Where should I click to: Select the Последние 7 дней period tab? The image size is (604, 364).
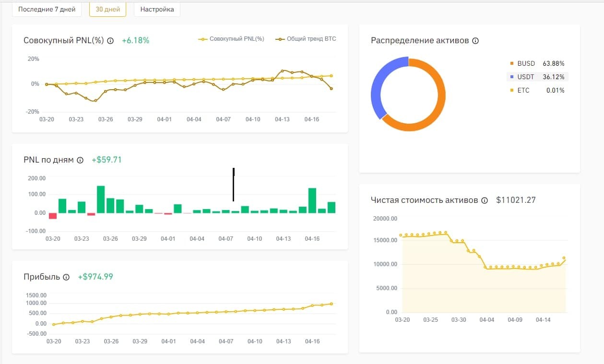47,9
